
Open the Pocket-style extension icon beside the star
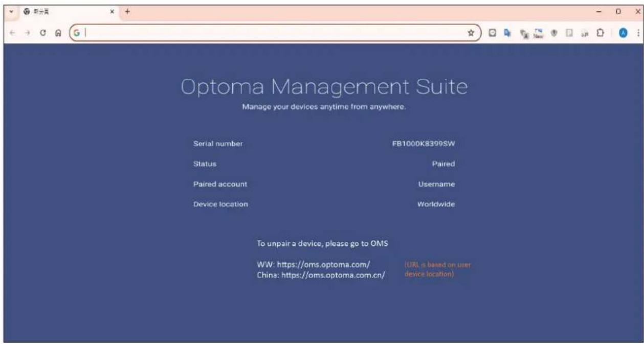tap(492, 32)
